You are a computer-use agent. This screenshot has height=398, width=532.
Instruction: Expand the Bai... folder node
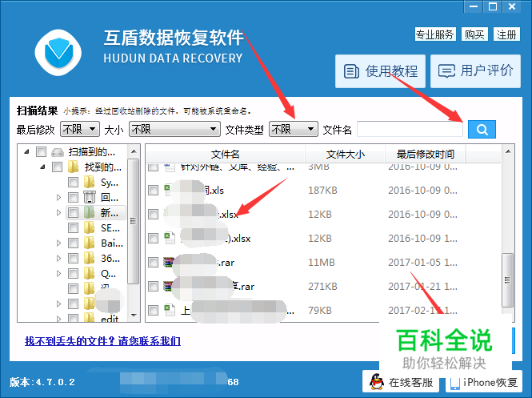coord(58,243)
